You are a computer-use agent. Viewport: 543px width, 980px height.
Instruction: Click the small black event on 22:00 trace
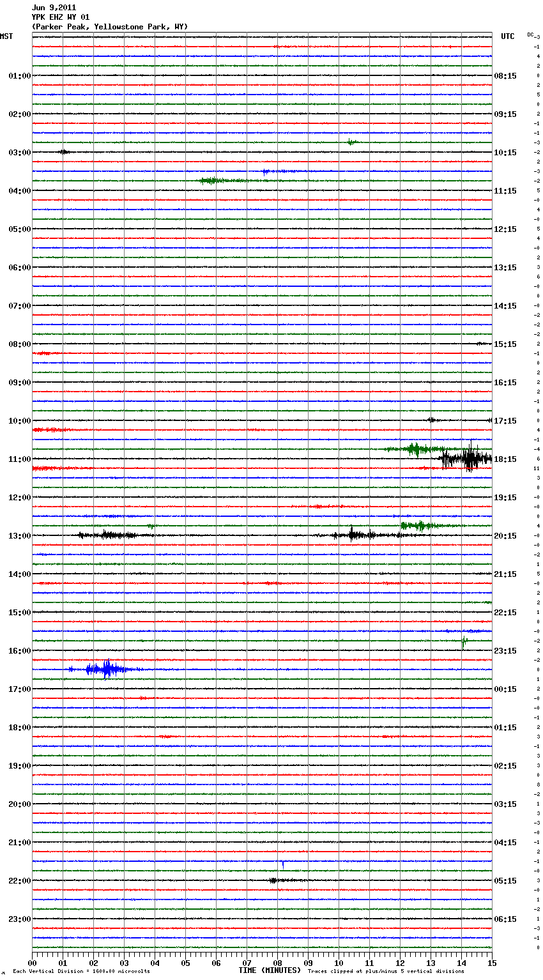(x=281, y=880)
